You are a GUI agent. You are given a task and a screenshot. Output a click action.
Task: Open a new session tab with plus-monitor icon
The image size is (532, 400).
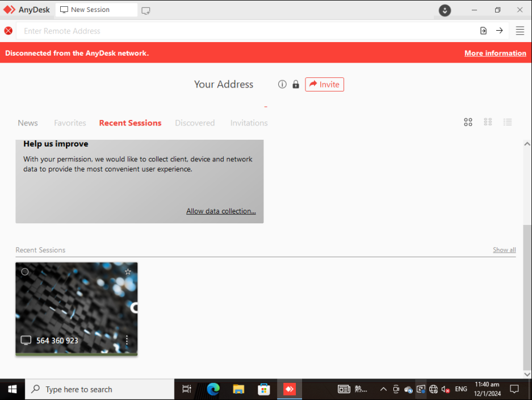pos(146,11)
